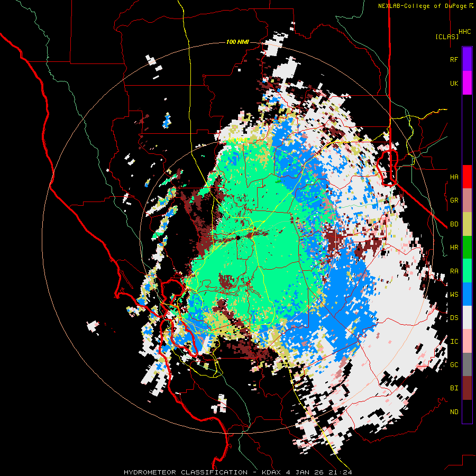Click the HHC product label

pyautogui.click(x=465, y=32)
